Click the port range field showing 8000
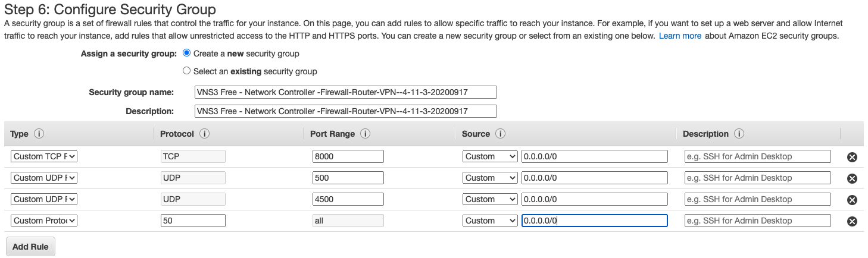 [348, 156]
